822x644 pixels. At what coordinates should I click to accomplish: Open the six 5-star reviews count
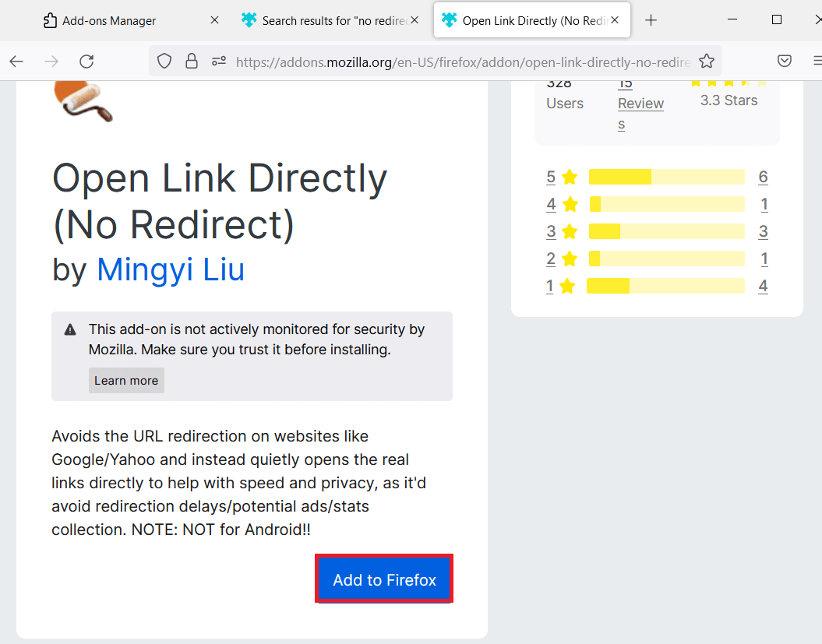[x=763, y=177]
